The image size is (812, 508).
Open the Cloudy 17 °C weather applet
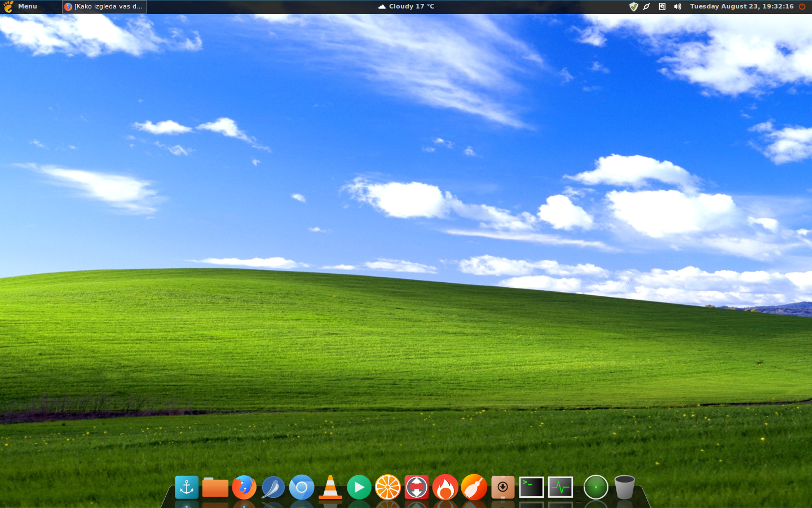(406, 7)
